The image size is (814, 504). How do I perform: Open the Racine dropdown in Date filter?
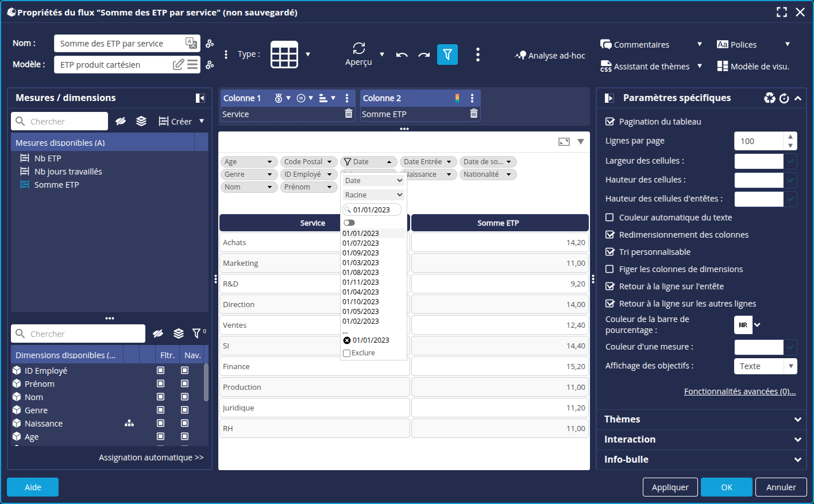pyautogui.click(x=373, y=195)
